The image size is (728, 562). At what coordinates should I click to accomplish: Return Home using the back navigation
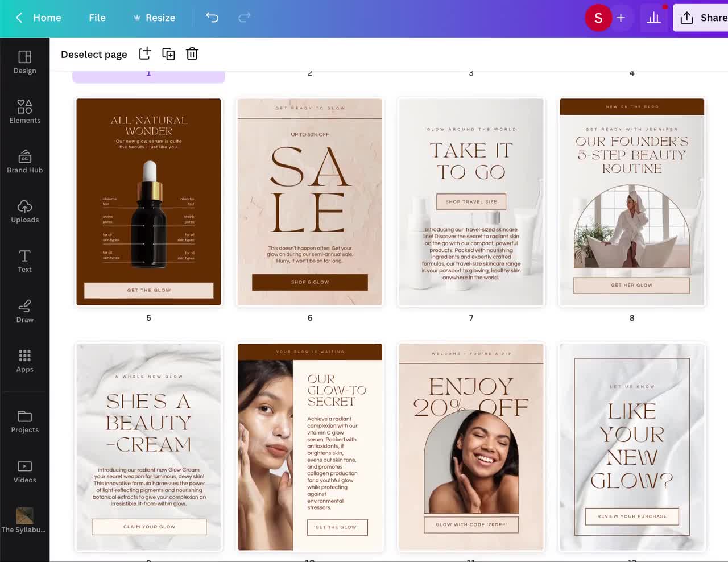[x=38, y=18]
